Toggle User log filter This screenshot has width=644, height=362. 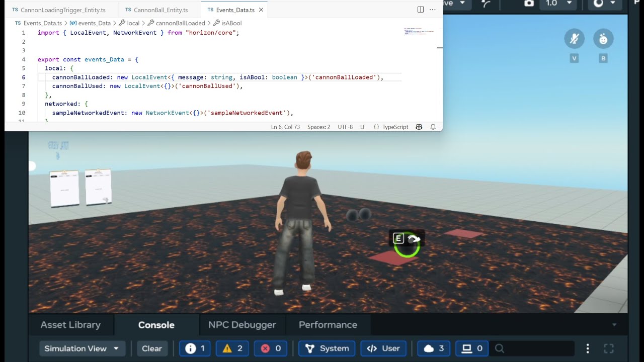(383, 348)
